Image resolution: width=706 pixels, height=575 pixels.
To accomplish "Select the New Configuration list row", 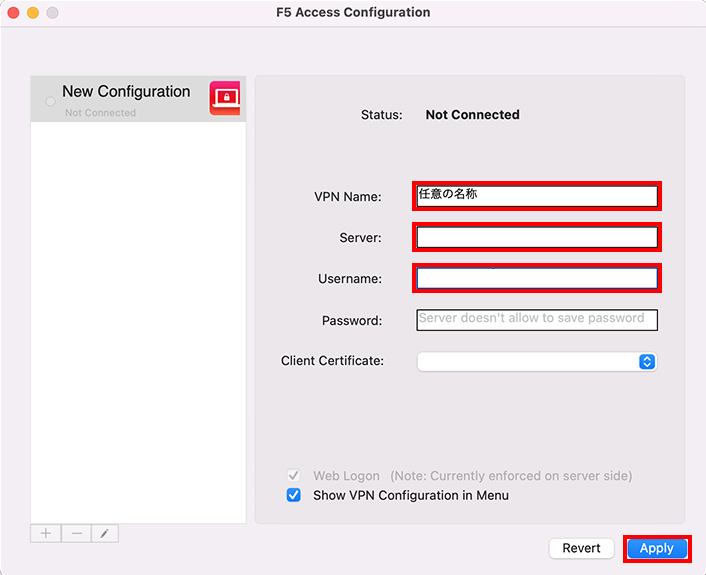I will (138, 99).
